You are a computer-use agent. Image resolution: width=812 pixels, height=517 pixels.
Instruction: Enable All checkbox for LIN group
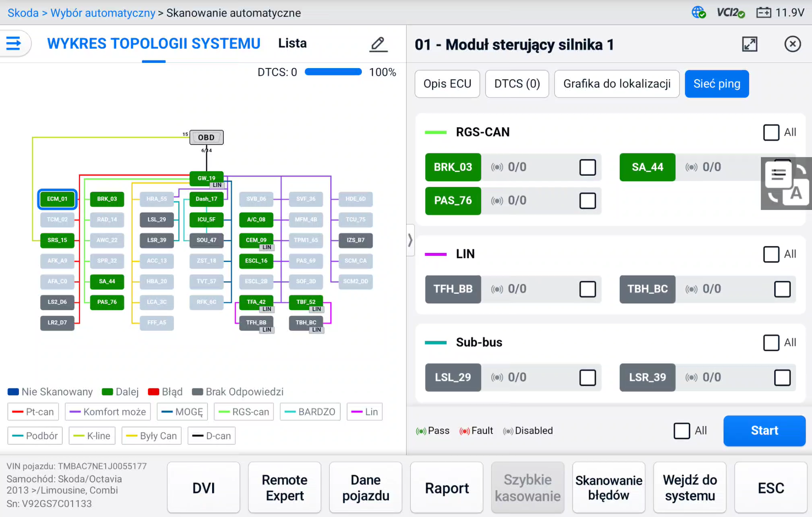(771, 254)
